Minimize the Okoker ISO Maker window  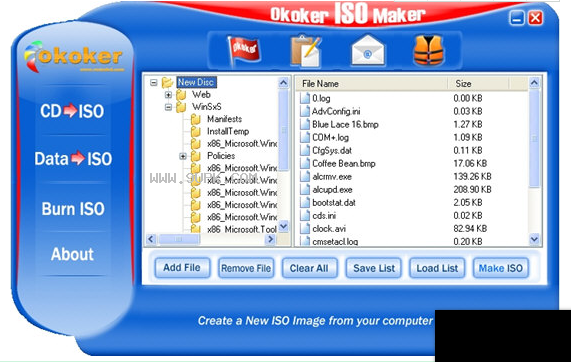(x=517, y=18)
